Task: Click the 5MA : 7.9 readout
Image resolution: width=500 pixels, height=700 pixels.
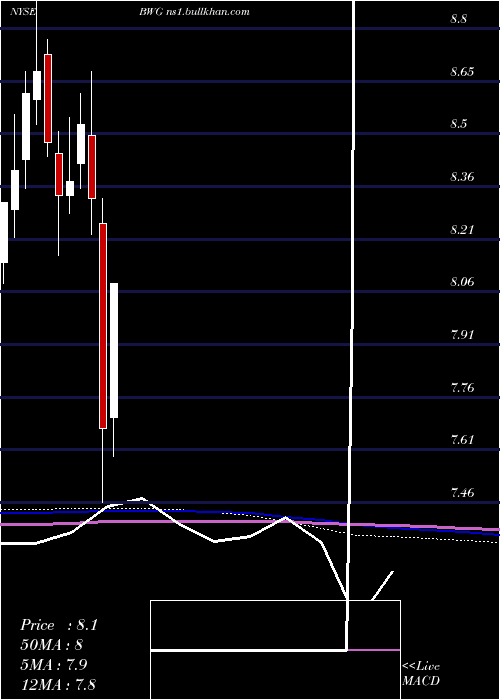Action: coord(53,664)
